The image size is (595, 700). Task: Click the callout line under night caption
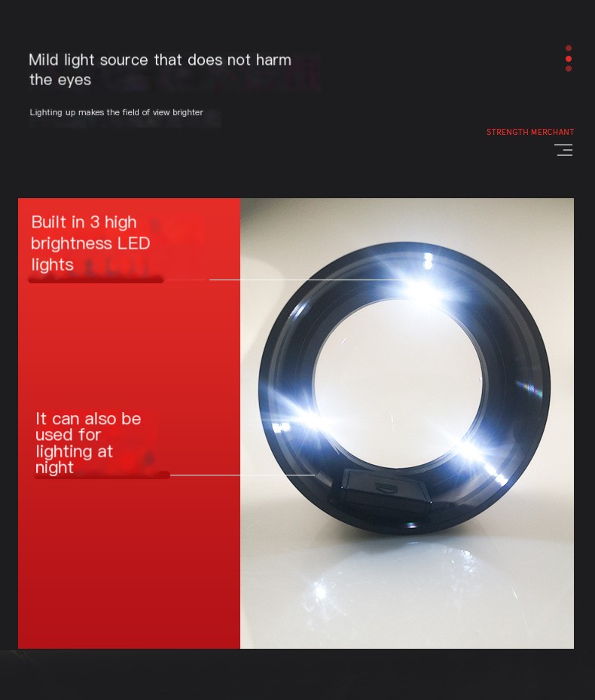click(x=243, y=475)
